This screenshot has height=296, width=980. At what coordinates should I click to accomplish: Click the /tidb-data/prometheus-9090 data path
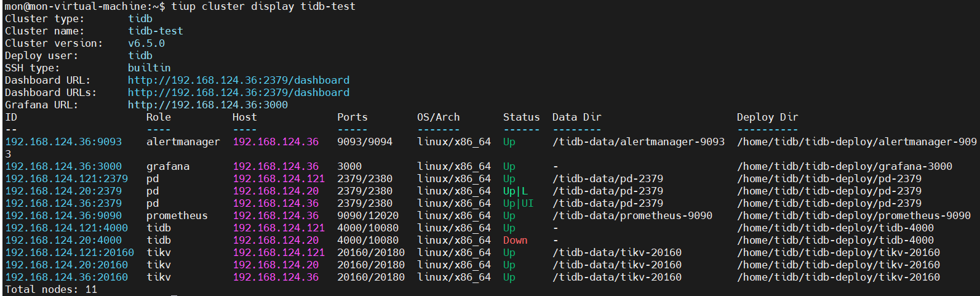coord(632,215)
